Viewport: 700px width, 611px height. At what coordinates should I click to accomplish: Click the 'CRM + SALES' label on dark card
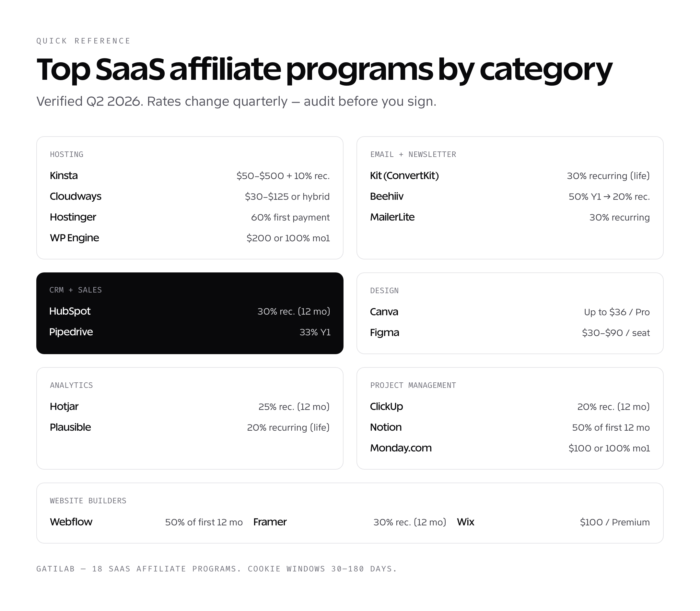(76, 290)
